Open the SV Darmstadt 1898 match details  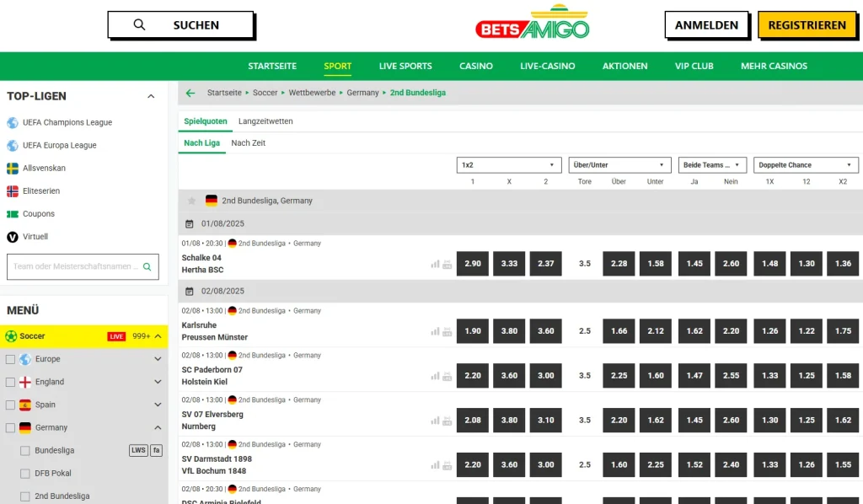click(x=217, y=465)
